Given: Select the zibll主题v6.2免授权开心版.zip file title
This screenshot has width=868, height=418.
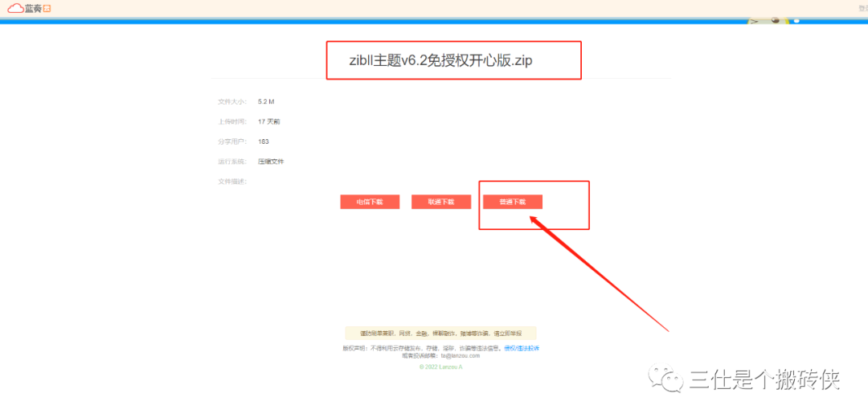Looking at the screenshot, I should [x=440, y=61].
